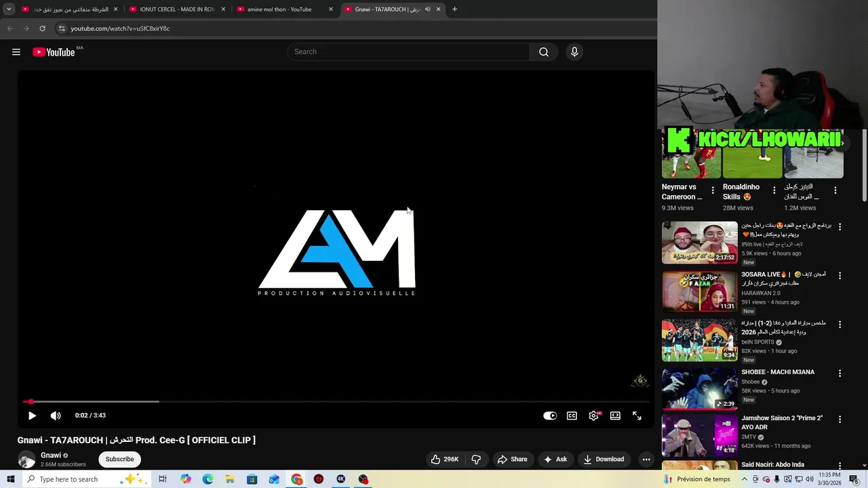Click the page scrollbar on the right

(864, 165)
